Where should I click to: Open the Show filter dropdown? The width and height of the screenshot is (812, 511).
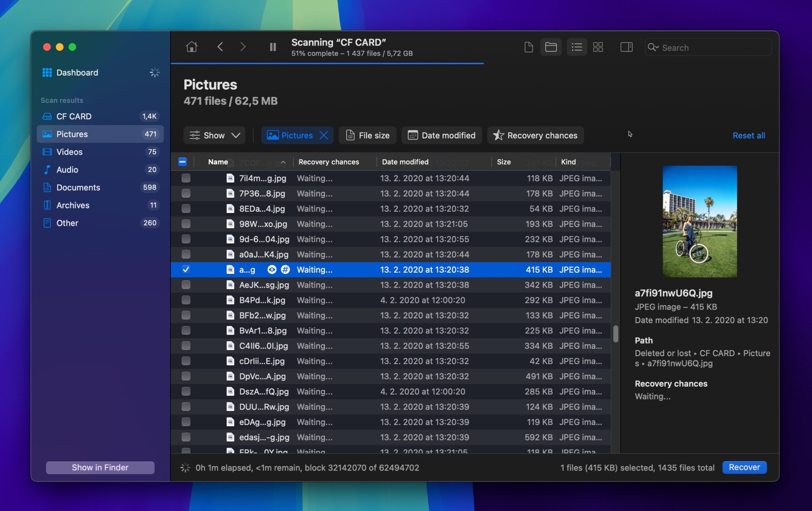click(214, 135)
